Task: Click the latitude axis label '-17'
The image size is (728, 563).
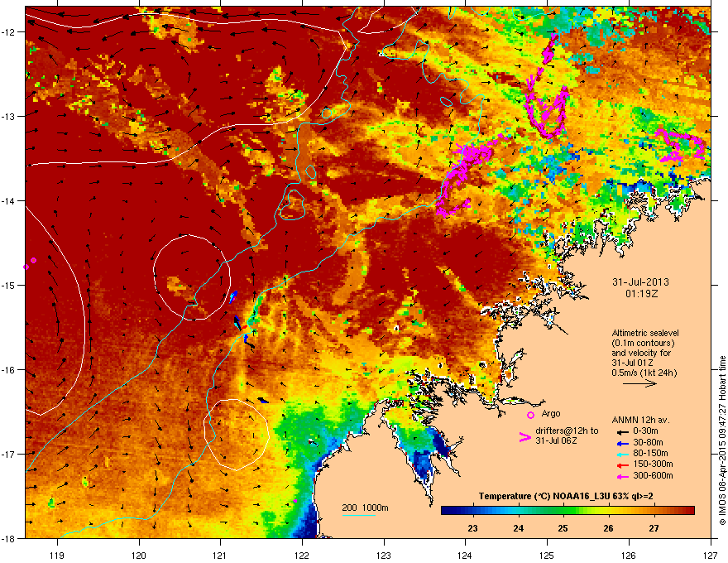Action: tap(8, 454)
